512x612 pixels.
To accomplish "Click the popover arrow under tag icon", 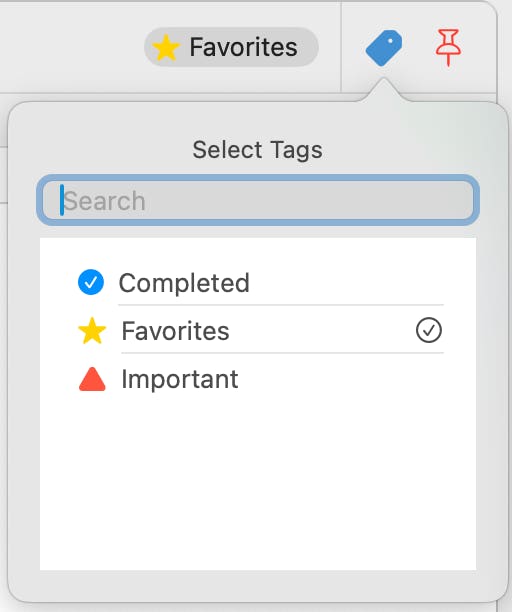I will point(384,90).
